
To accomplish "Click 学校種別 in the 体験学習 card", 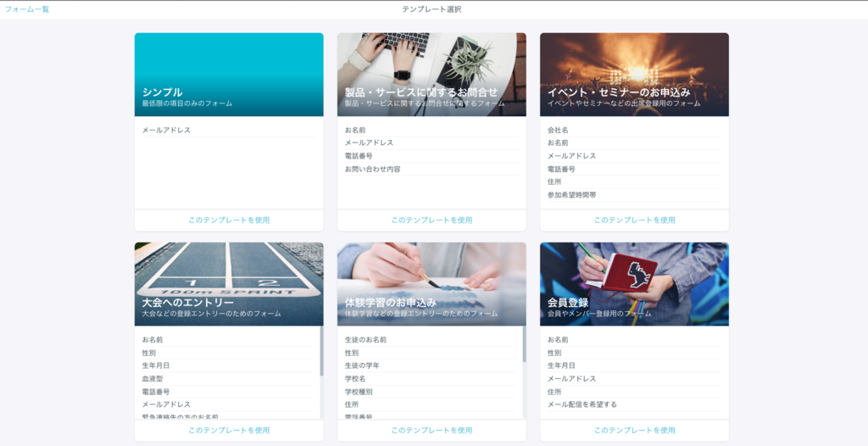I will pos(359,392).
